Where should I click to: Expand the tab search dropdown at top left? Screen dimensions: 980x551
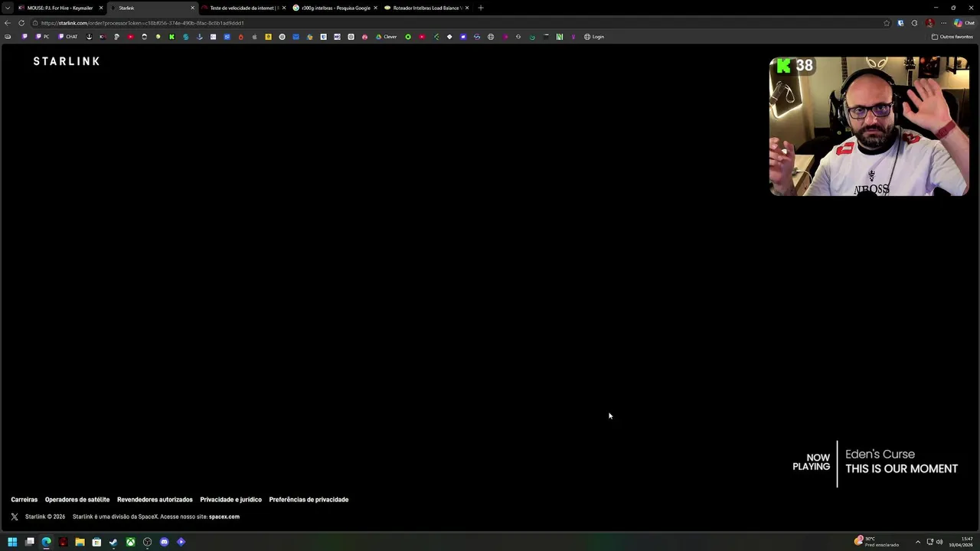(7, 8)
